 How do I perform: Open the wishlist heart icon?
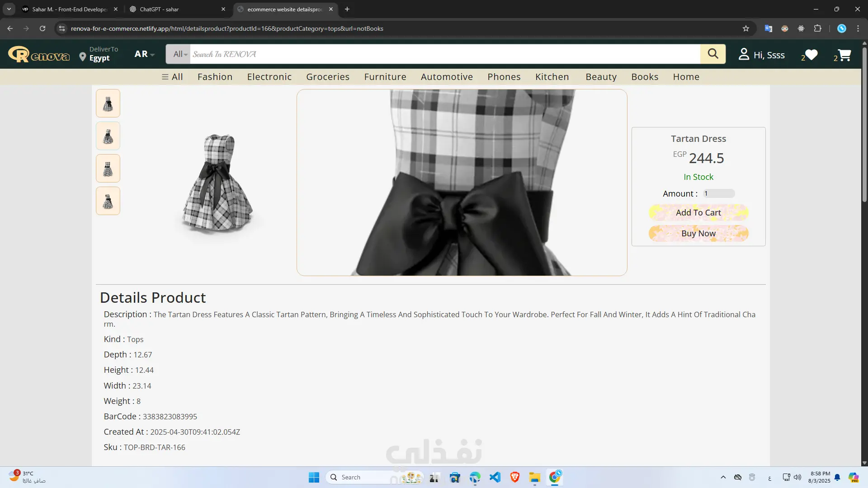pyautogui.click(x=811, y=55)
